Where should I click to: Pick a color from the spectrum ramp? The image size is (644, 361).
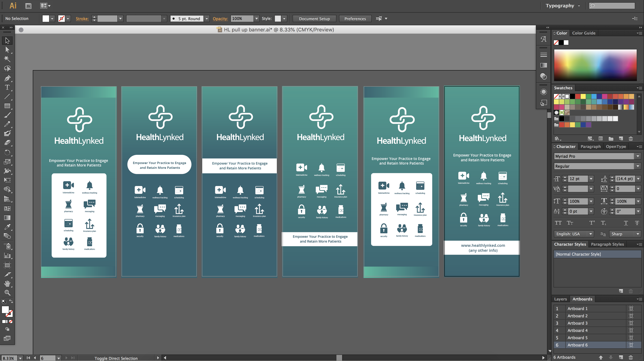[595, 65]
